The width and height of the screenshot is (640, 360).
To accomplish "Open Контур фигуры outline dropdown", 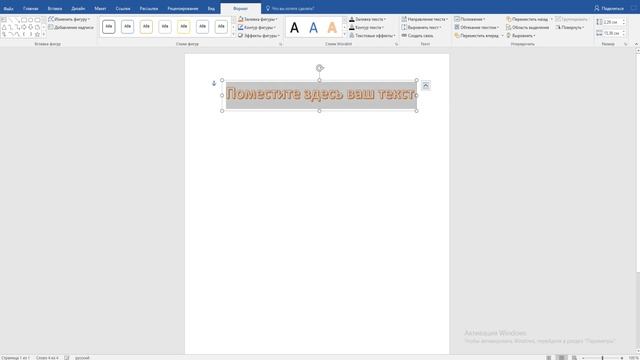I will (x=257, y=27).
